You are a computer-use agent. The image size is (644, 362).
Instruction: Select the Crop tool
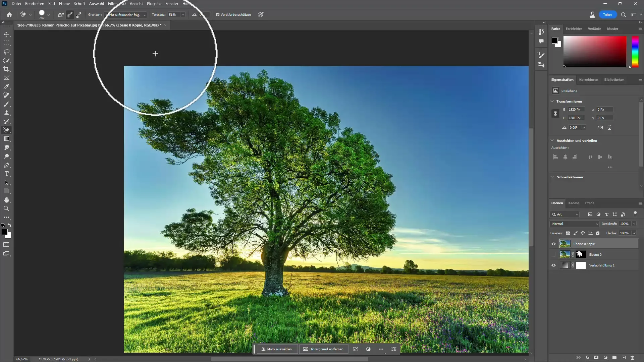pos(7,69)
